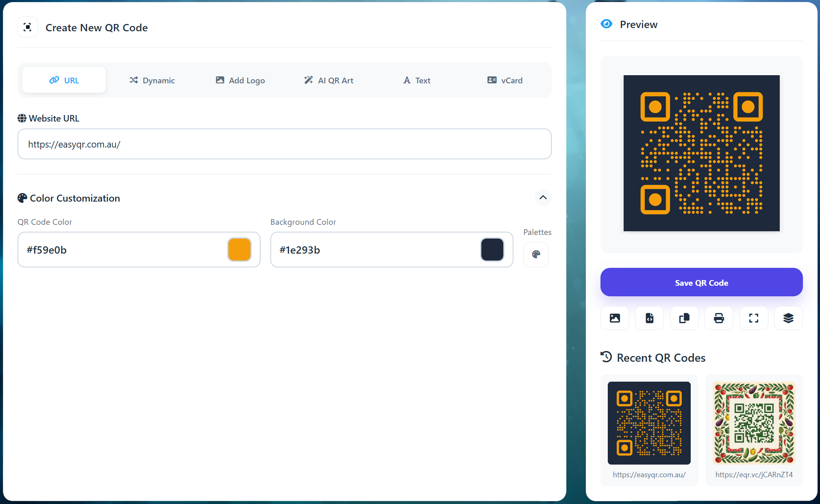Image resolution: width=820 pixels, height=504 pixels.
Task: Export QR code as SVG file
Action: [649, 318]
